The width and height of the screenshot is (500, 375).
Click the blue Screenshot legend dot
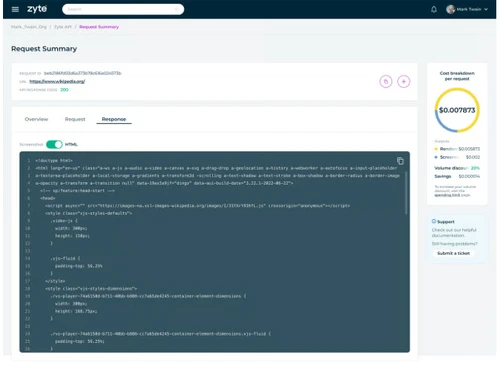pyautogui.click(x=436, y=157)
